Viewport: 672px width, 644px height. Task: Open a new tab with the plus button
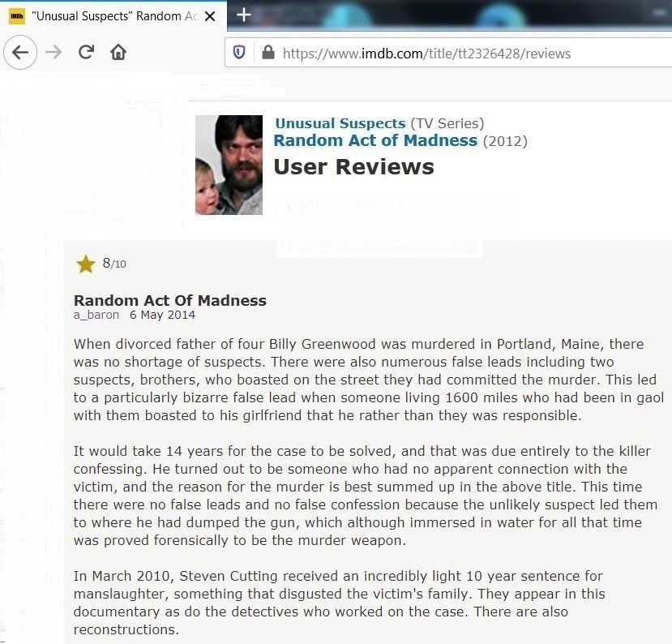coord(244,15)
